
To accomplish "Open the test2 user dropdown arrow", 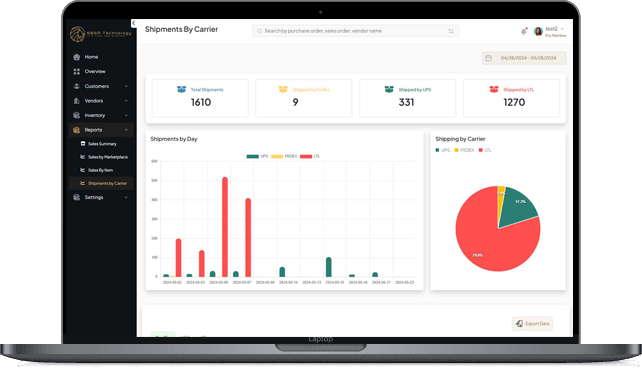I will click(562, 29).
